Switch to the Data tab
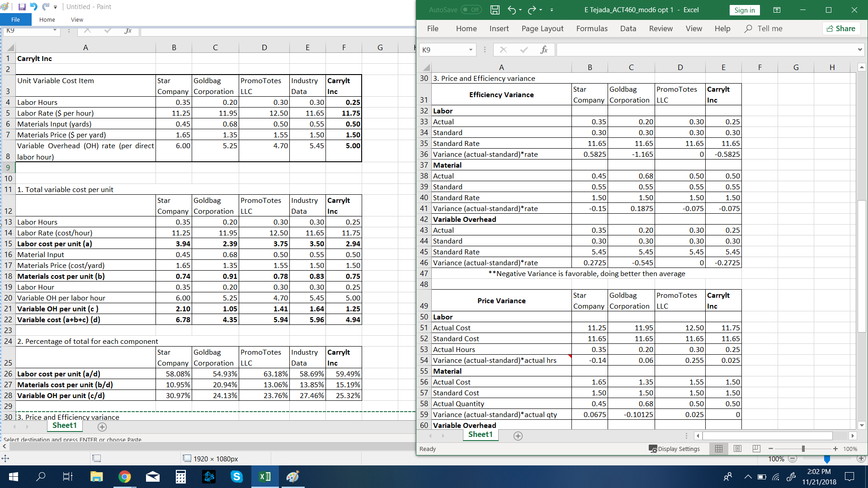This screenshot has width=868, height=488. click(x=628, y=28)
